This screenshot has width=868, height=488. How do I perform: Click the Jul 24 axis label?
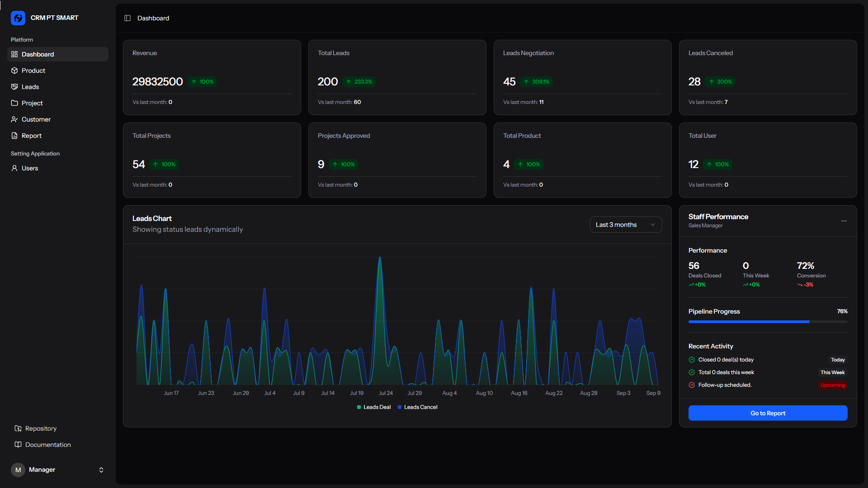point(386,393)
